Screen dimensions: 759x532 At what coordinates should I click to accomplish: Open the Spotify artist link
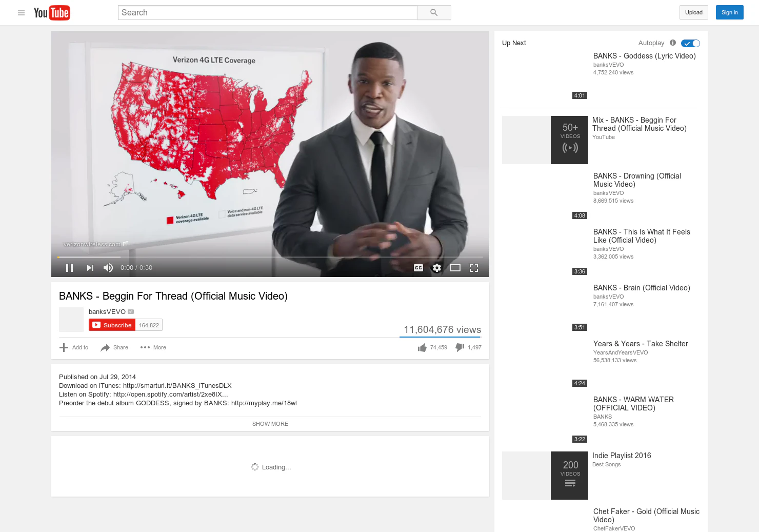click(x=171, y=395)
